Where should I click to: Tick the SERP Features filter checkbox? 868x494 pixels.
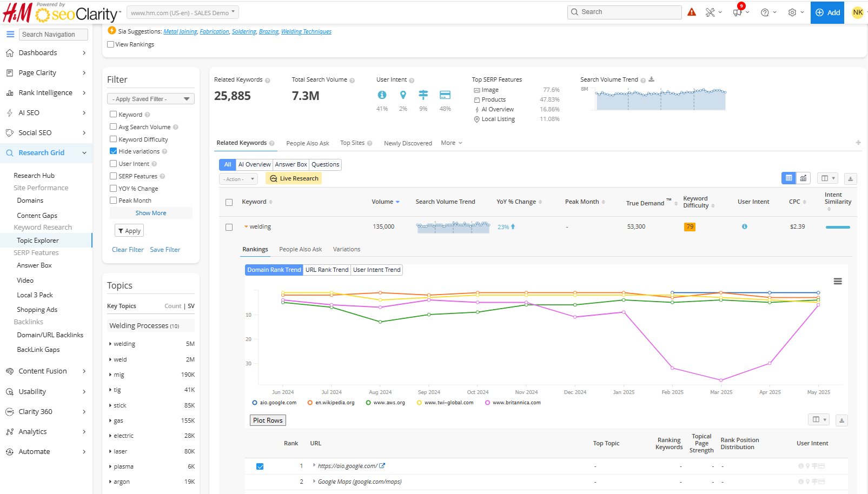click(114, 176)
